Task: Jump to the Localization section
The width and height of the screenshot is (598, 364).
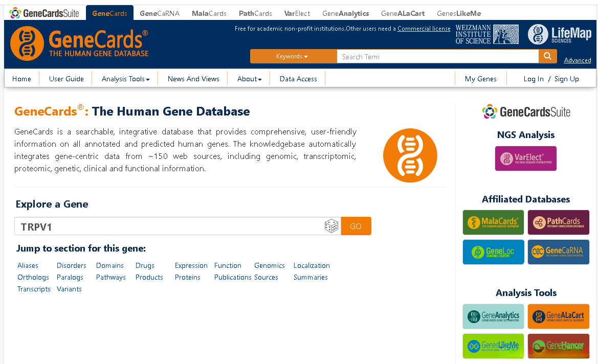Action: [312, 265]
